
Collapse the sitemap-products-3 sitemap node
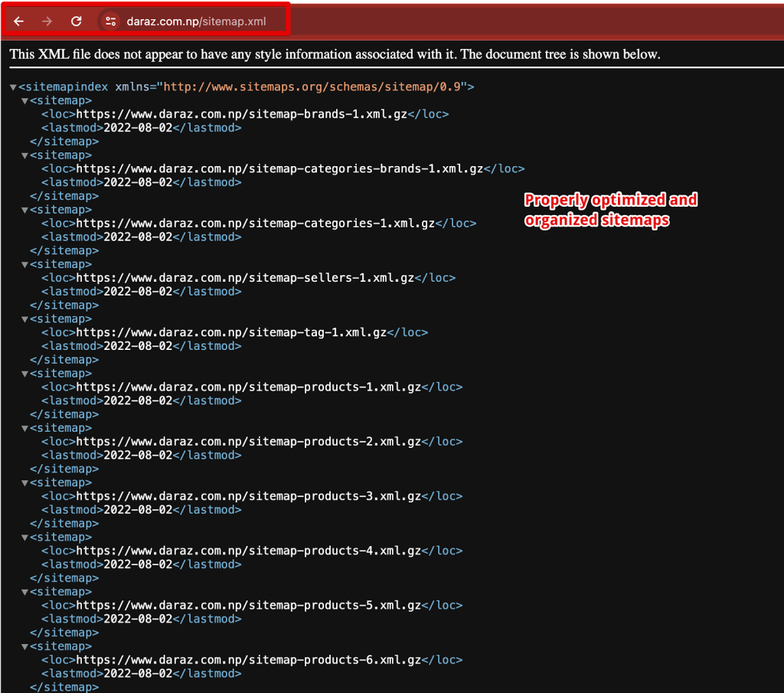click(24, 483)
